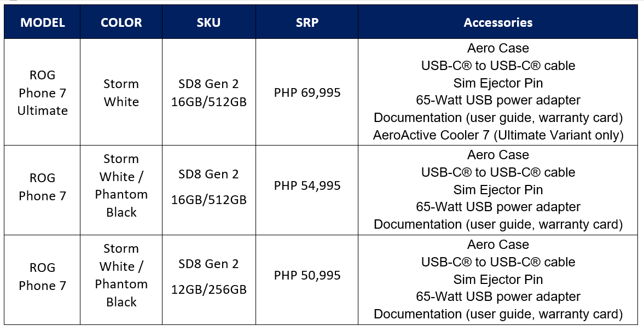The height and width of the screenshot is (331, 644).
Task: Click Phantom Black in the last row
Action: click(x=121, y=293)
